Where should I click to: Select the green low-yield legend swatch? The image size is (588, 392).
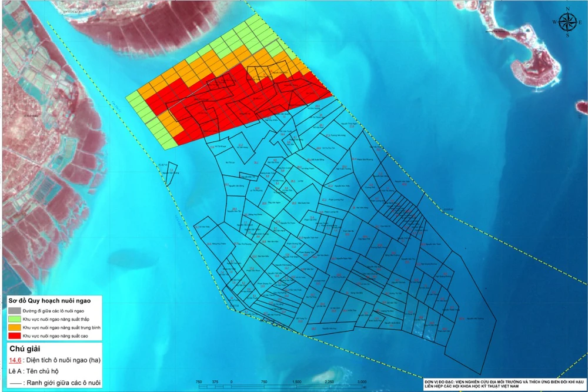14,319
